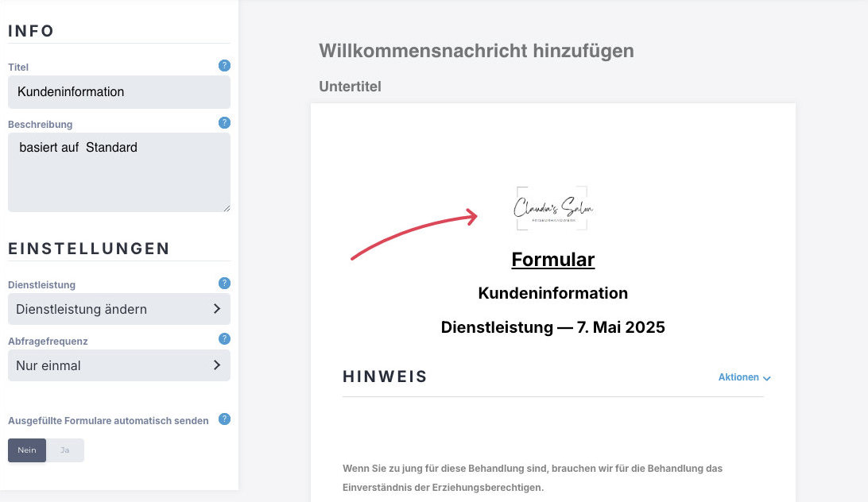The width and height of the screenshot is (868, 502).
Task: Click the help icon next to Titel
Action: pos(224,65)
